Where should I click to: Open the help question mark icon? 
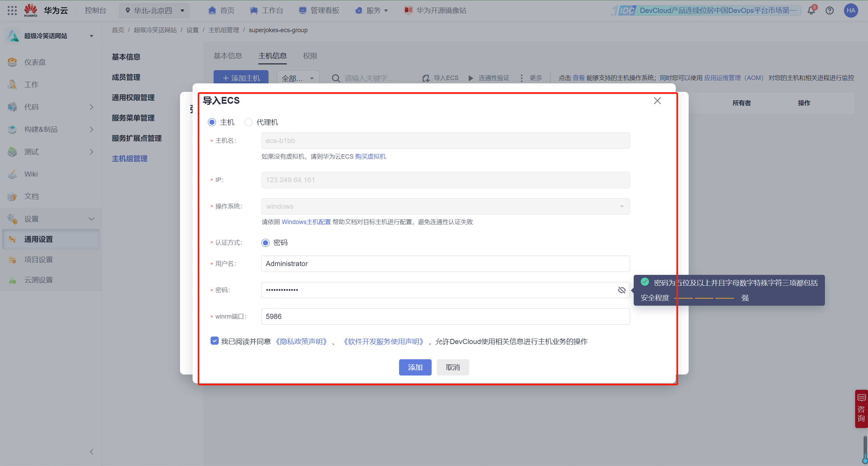[830, 11]
